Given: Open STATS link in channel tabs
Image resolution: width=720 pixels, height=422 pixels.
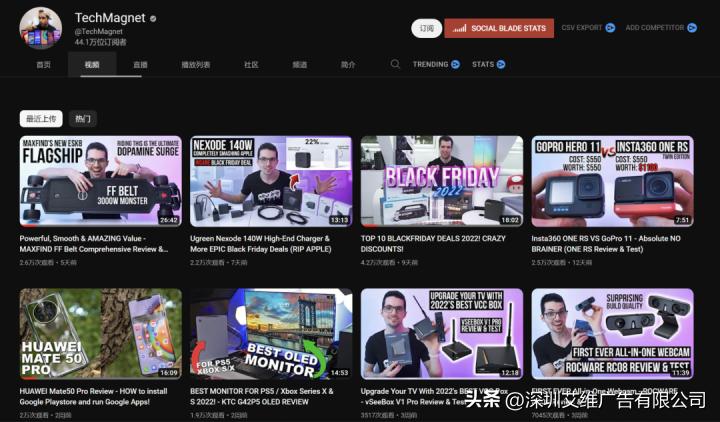Looking at the screenshot, I should coord(483,65).
